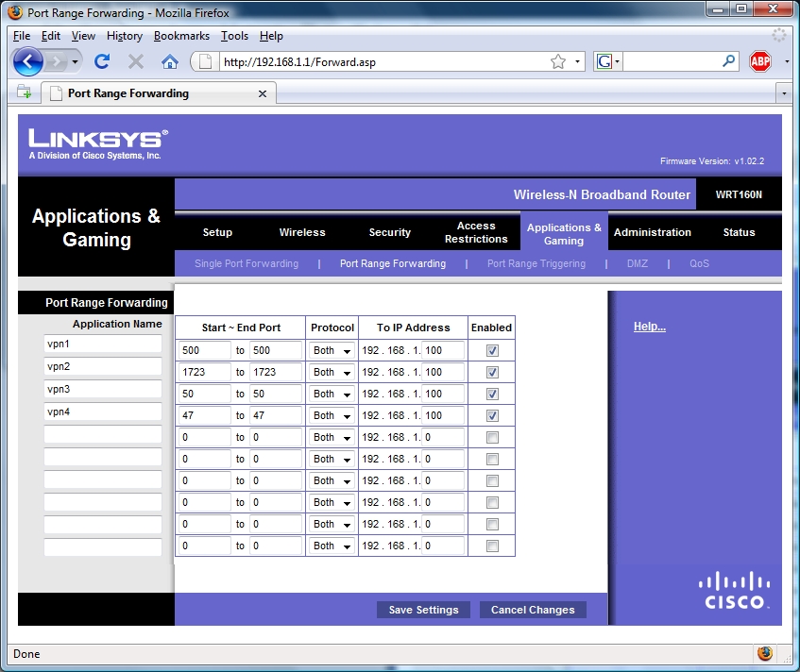This screenshot has width=800, height=672.
Task: Open Protocol dropdown for vpn3 row
Action: [332, 394]
